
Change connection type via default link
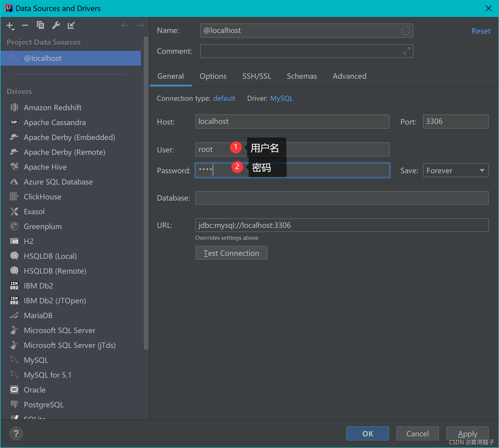(224, 98)
